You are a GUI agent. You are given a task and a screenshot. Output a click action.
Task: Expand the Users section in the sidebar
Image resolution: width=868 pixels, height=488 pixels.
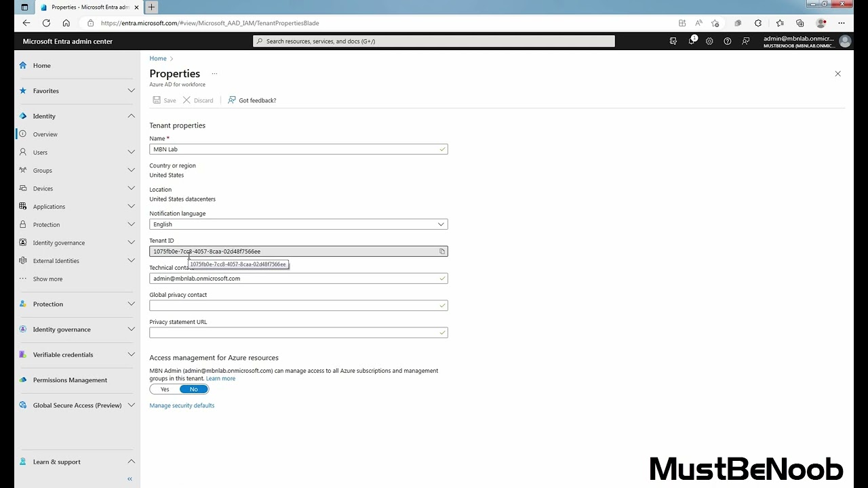click(132, 152)
